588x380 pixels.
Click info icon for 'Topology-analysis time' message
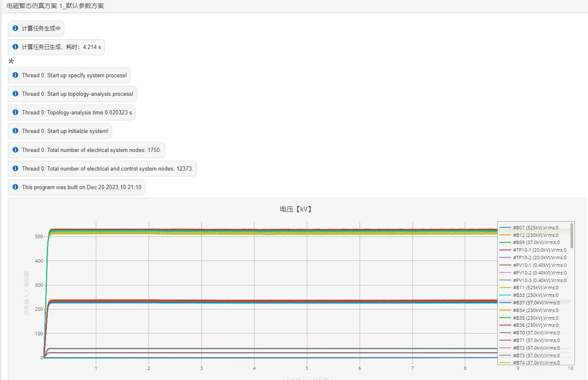point(16,112)
